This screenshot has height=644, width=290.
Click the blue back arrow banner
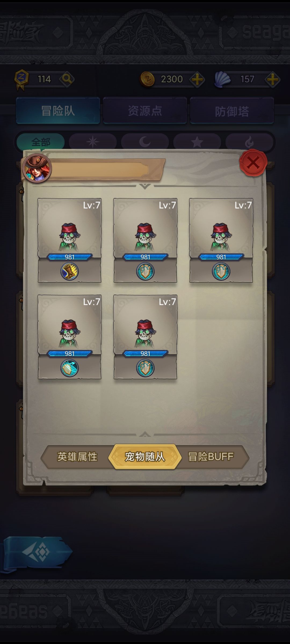pos(36,553)
